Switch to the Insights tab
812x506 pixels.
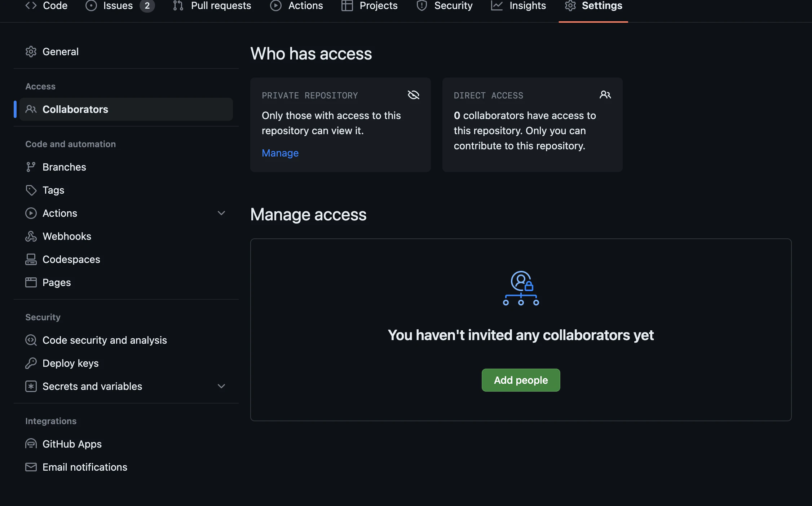point(518,6)
